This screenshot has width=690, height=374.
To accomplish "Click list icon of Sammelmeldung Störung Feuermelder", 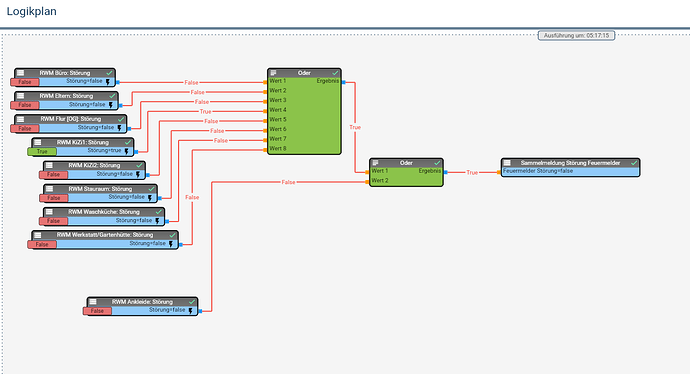I will click(507, 163).
